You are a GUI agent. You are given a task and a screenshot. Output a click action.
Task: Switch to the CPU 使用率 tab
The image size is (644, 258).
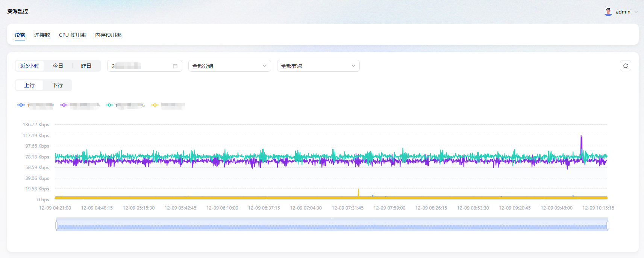pos(73,35)
